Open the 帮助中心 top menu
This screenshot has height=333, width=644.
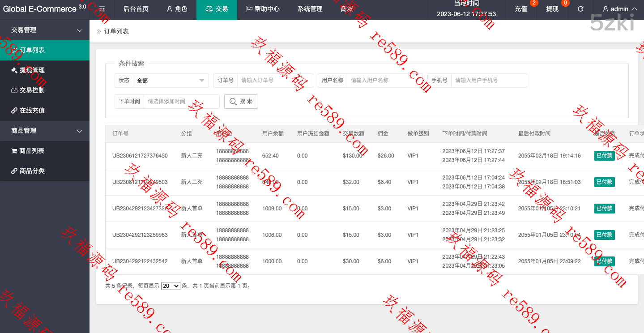click(x=263, y=9)
